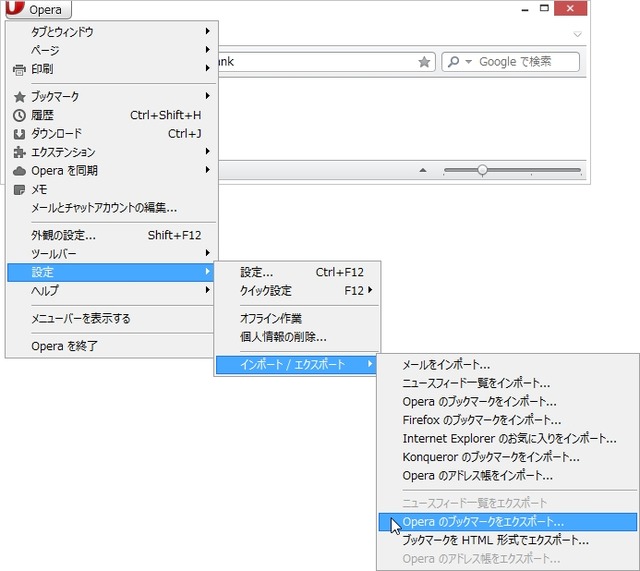Click the printer icon beside 印刷
The height and width of the screenshot is (571, 640).
(x=19, y=69)
